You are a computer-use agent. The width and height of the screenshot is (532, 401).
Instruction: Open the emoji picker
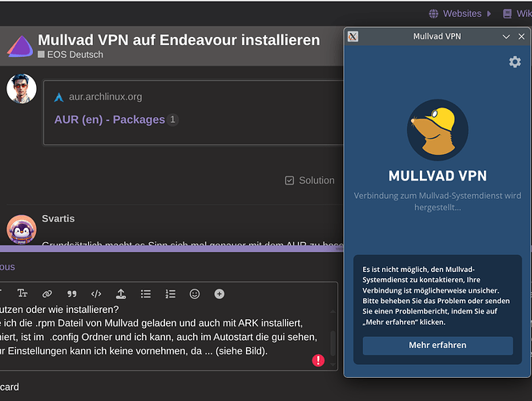[195, 294]
